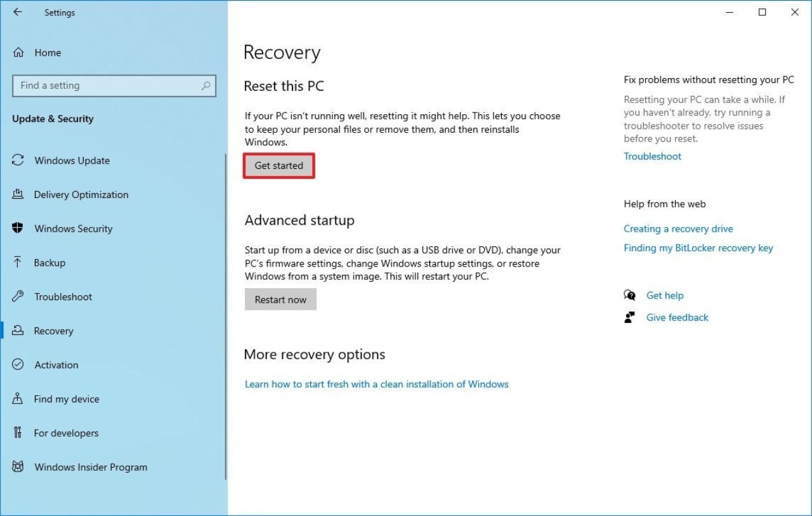Viewport: 812px width, 516px height.
Task: Click the Help from the web heading
Action: pyautogui.click(x=665, y=204)
